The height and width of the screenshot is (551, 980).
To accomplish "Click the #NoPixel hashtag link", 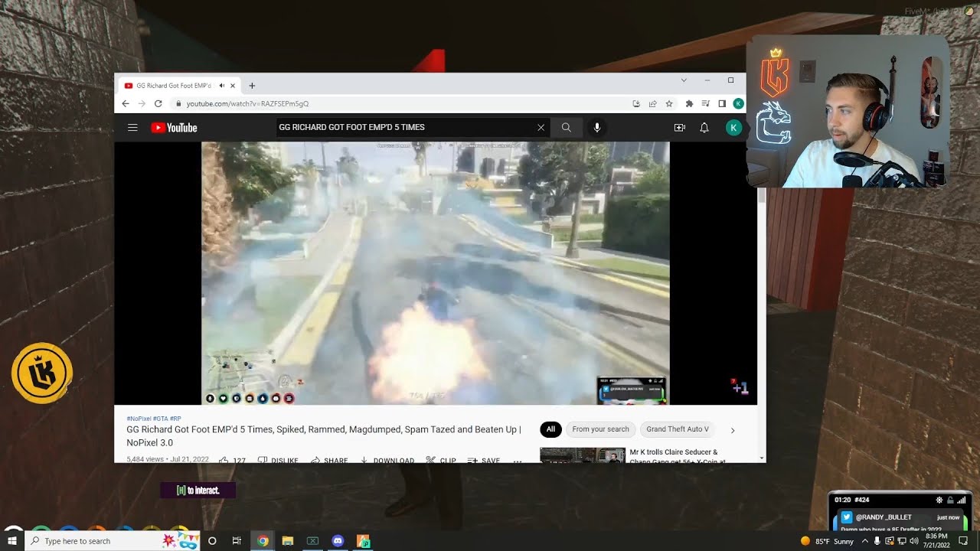I will [138, 419].
